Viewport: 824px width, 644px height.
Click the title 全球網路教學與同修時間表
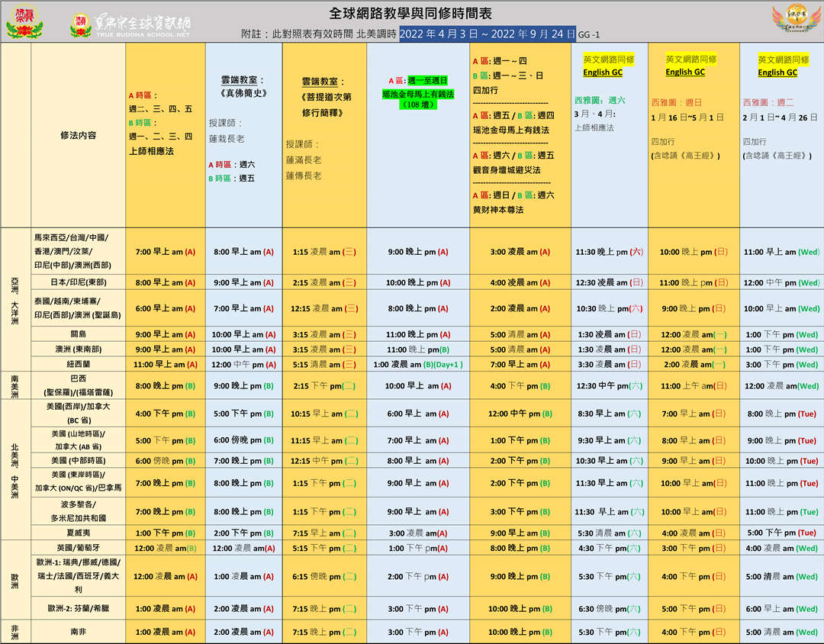click(x=410, y=13)
